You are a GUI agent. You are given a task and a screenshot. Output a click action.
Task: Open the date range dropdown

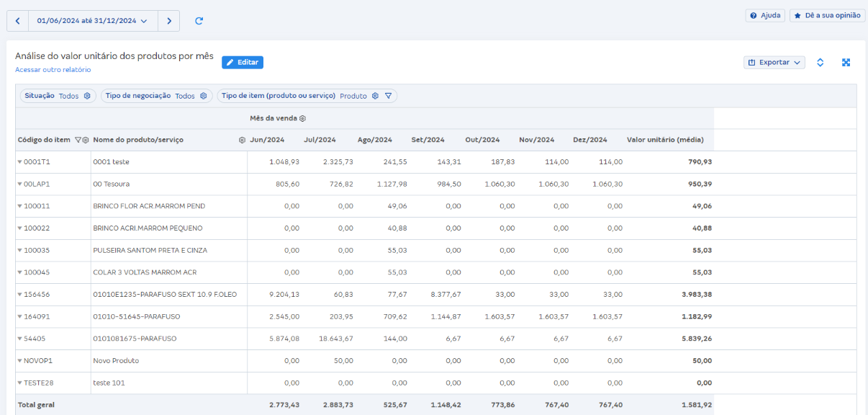(x=93, y=21)
